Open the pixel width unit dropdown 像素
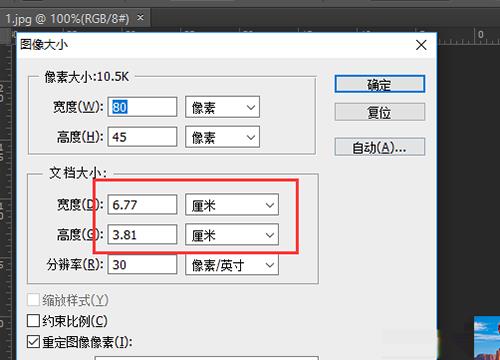Viewport: 500px width, 360px height. tap(222, 107)
